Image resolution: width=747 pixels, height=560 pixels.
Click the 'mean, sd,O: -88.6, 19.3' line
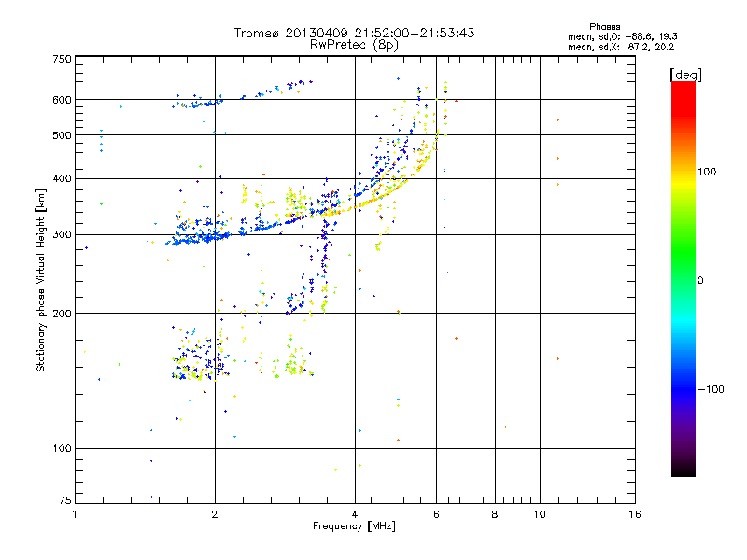tap(622, 36)
